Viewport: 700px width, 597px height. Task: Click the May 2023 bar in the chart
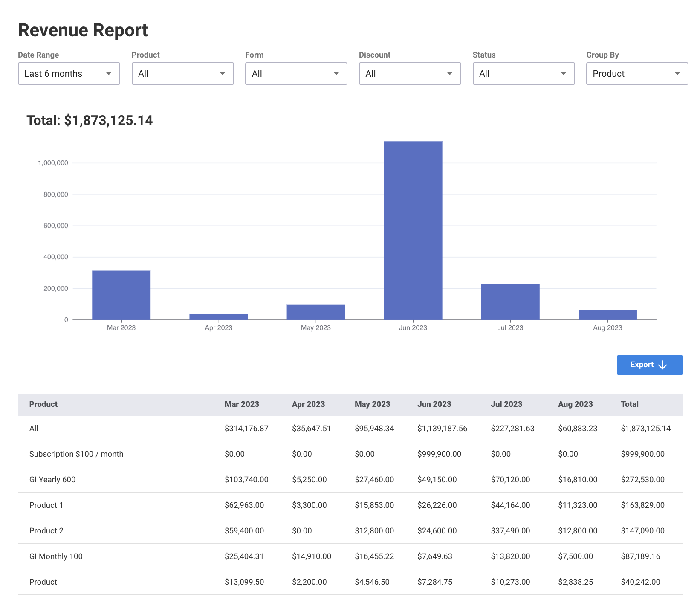(x=316, y=312)
